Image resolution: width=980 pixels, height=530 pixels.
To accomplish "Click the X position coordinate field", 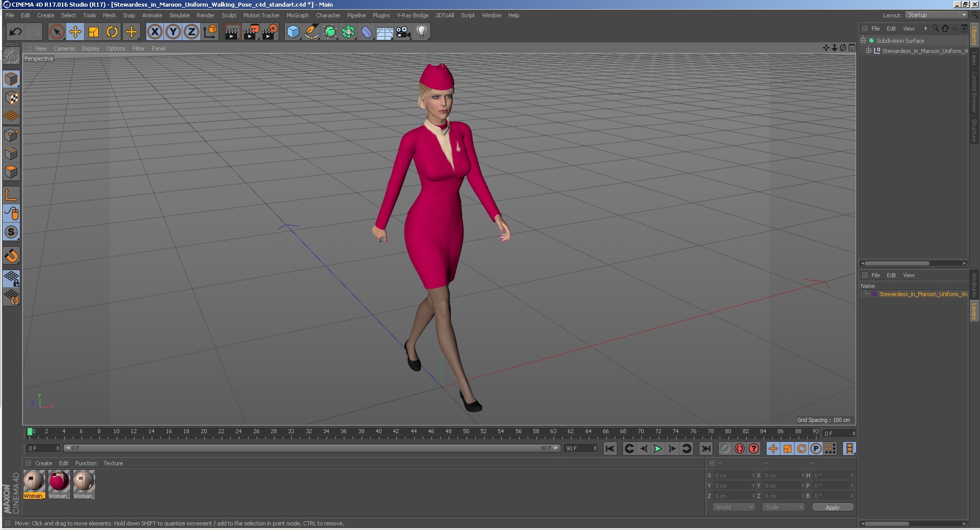I will (734, 475).
